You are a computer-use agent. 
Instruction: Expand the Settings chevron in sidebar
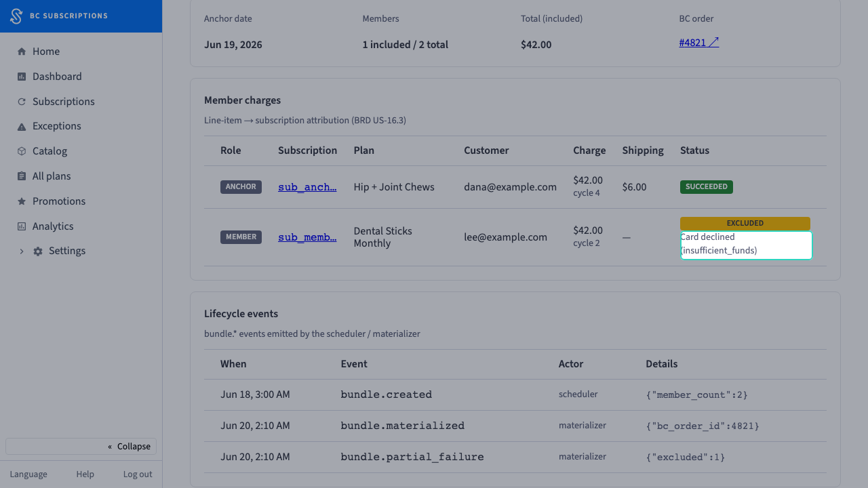[21, 251]
